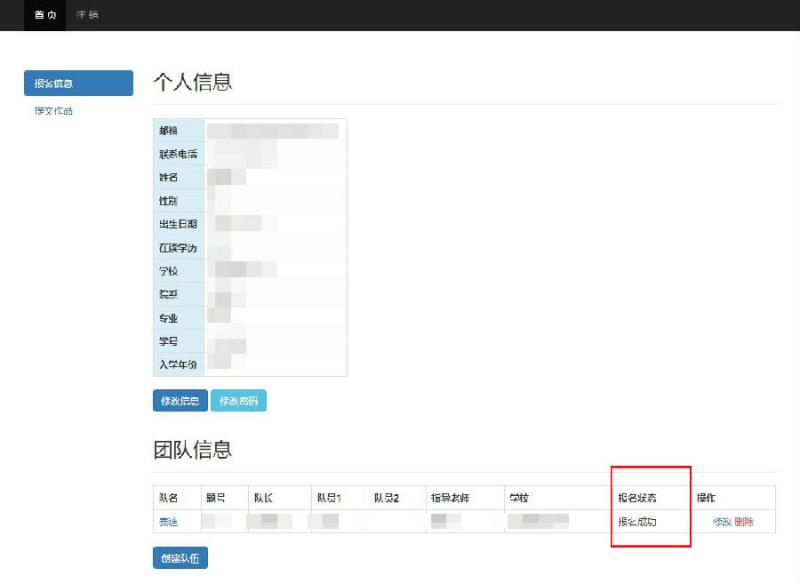The image size is (800, 584).
Task: Click the 学校 column header in team table
Action: tap(519, 498)
